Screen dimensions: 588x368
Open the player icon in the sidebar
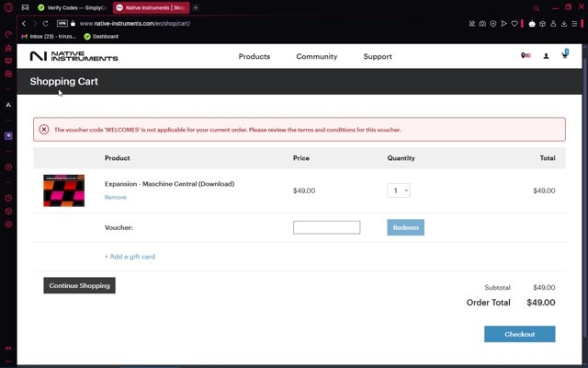tap(8, 167)
